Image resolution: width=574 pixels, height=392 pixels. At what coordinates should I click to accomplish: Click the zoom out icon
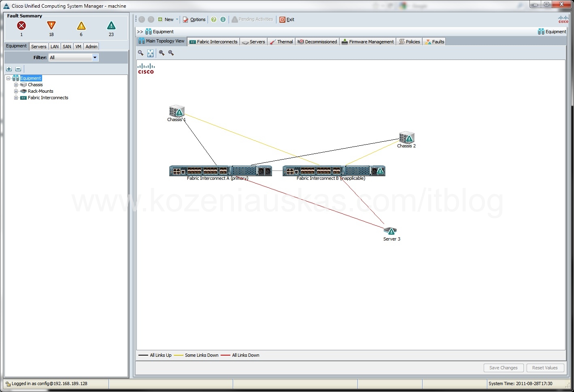pyautogui.click(x=171, y=53)
